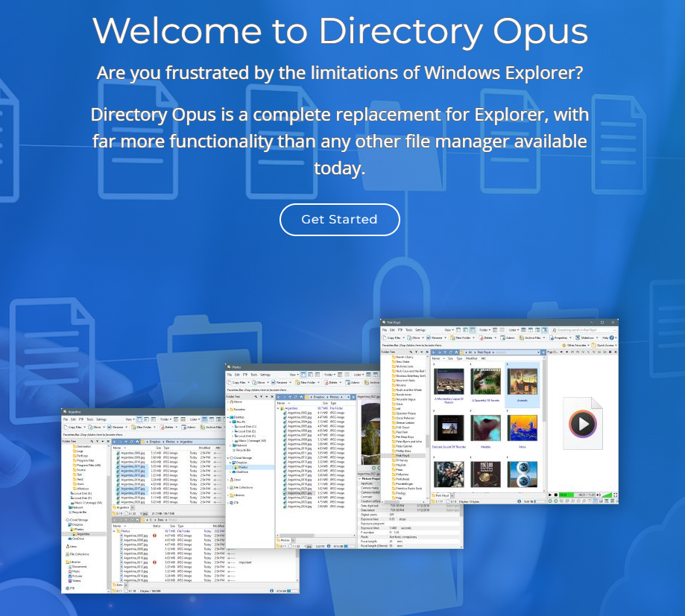Select the highlighted Argentina folder in Argentina window tree

point(83,534)
